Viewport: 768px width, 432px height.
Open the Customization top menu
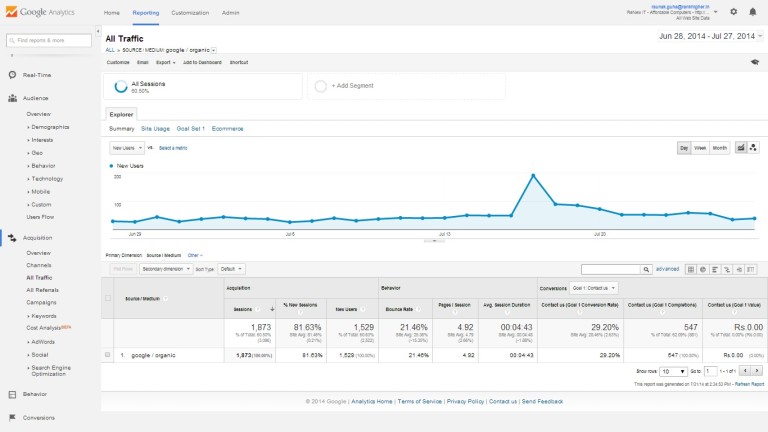pyautogui.click(x=190, y=13)
